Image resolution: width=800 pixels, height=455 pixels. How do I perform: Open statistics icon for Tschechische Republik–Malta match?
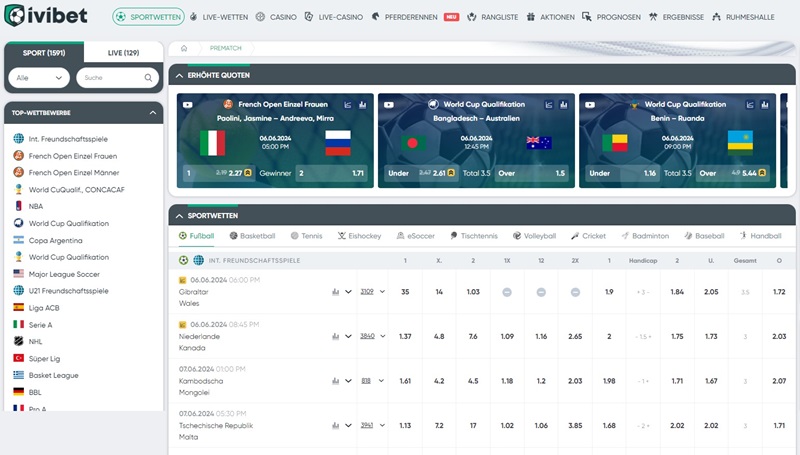point(335,425)
